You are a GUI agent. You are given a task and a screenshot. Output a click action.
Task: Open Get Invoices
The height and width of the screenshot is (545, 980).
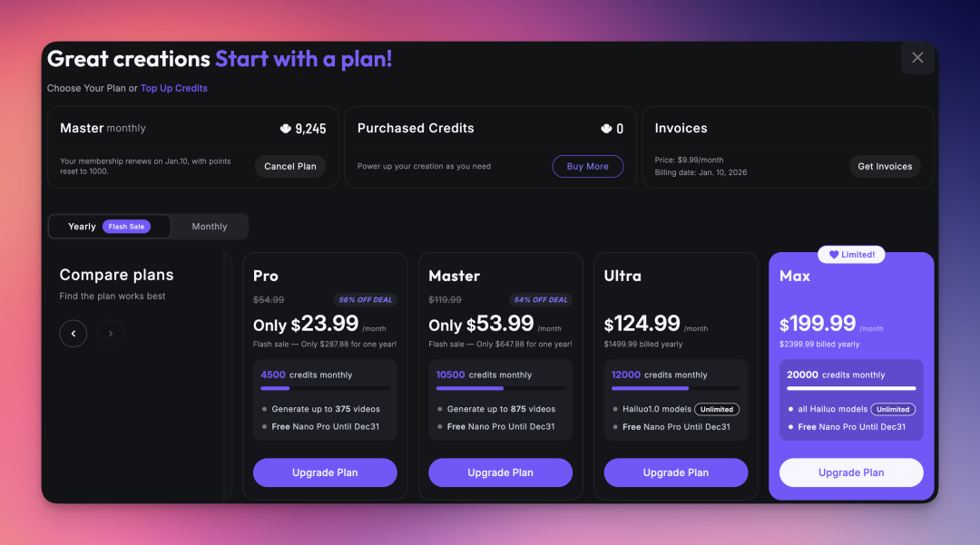point(885,167)
